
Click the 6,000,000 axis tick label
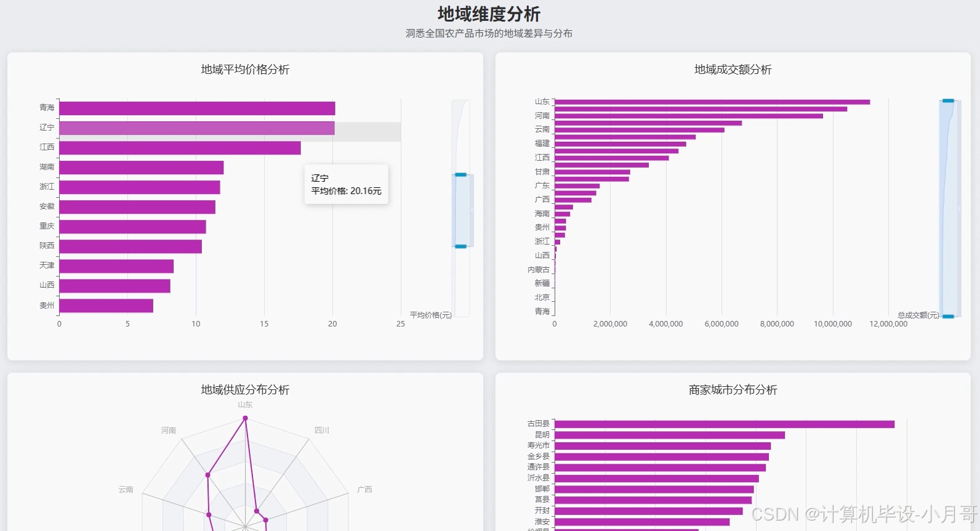coord(721,324)
